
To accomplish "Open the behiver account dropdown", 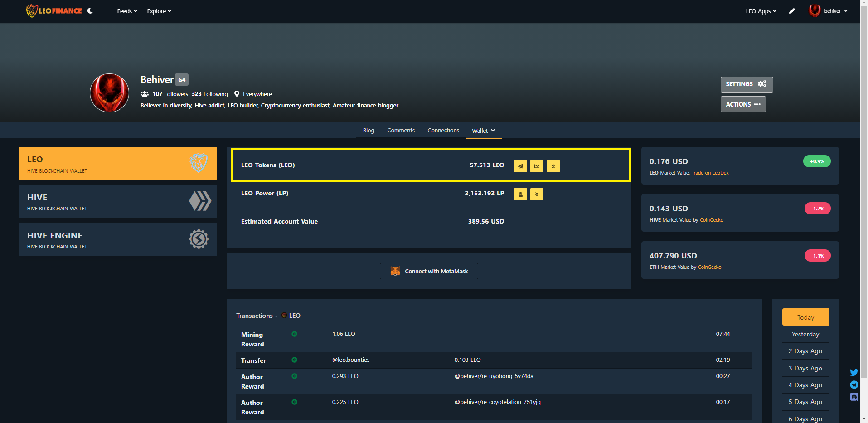I will (x=836, y=11).
